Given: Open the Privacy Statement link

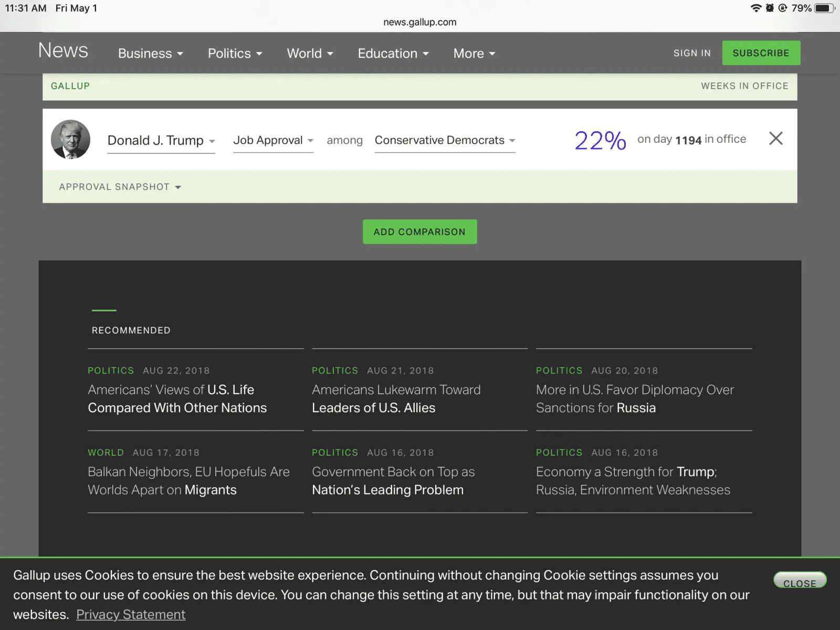Looking at the screenshot, I should point(131,614).
